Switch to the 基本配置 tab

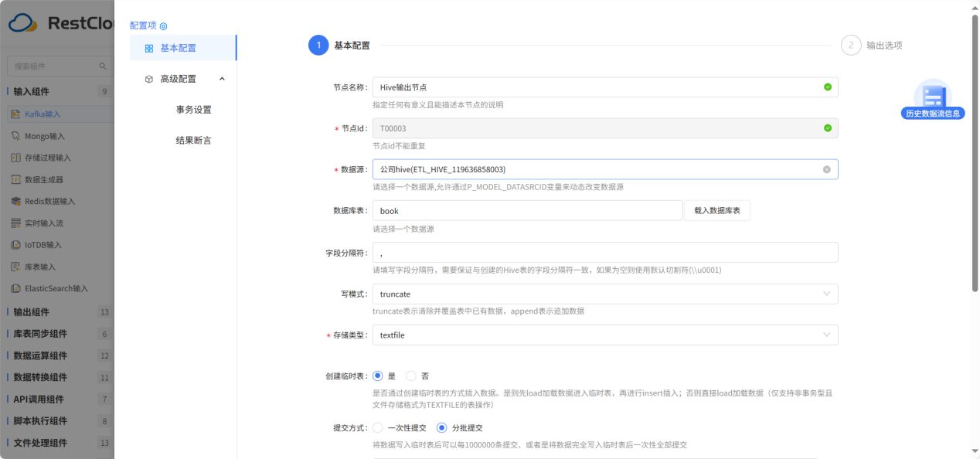[178, 48]
